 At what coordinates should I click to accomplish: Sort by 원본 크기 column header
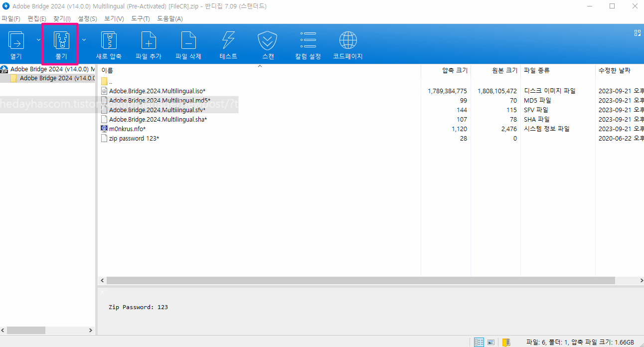pyautogui.click(x=504, y=71)
